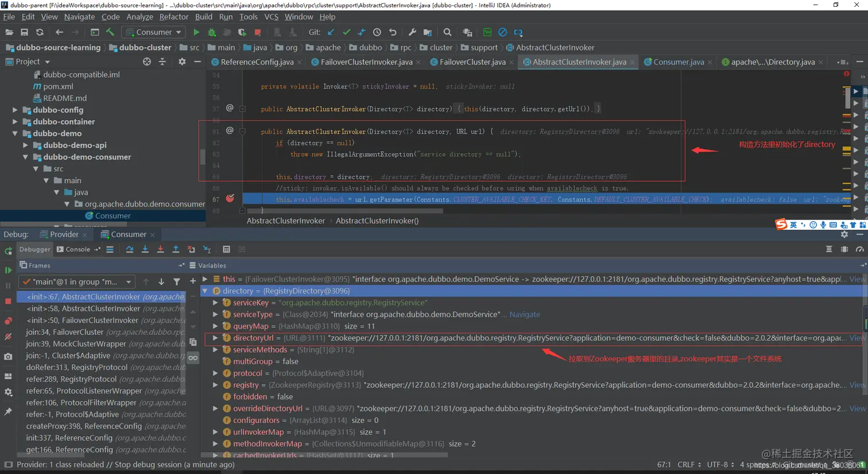This screenshot has width=868, height=474.
Task: Open the Refactor menu
Action: [173, 17]
